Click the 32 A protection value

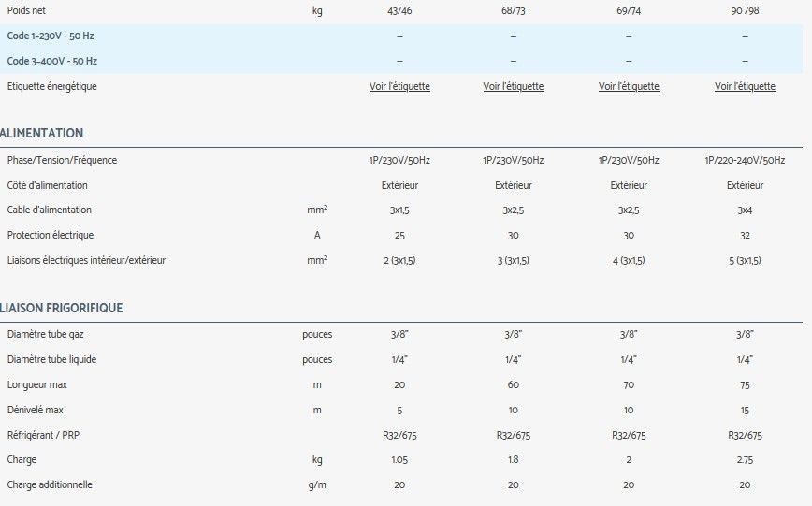tap(745, 235)
